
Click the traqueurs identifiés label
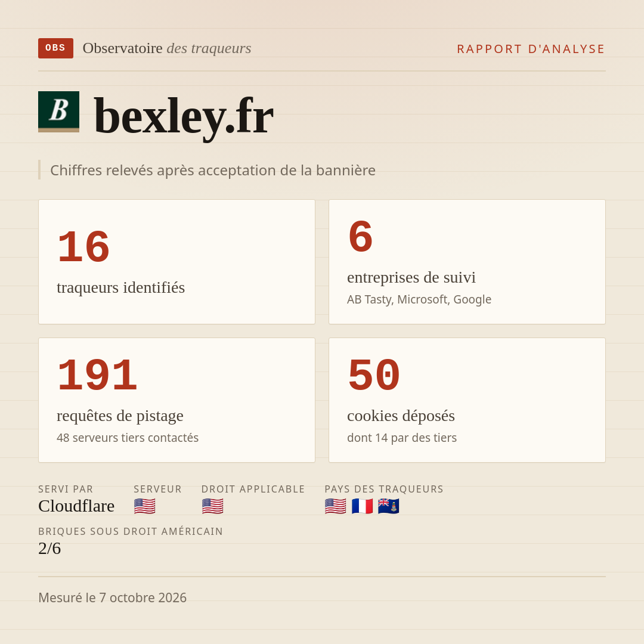[120, 287]
